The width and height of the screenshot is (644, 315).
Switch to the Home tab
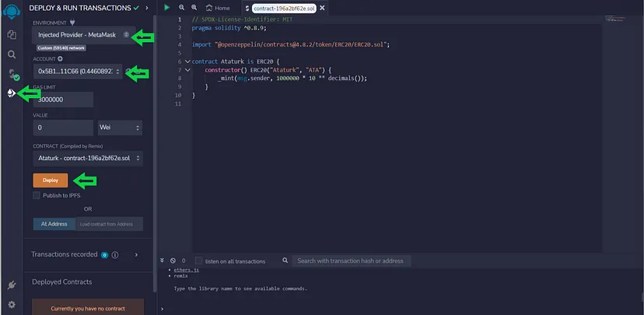point(219,8)
